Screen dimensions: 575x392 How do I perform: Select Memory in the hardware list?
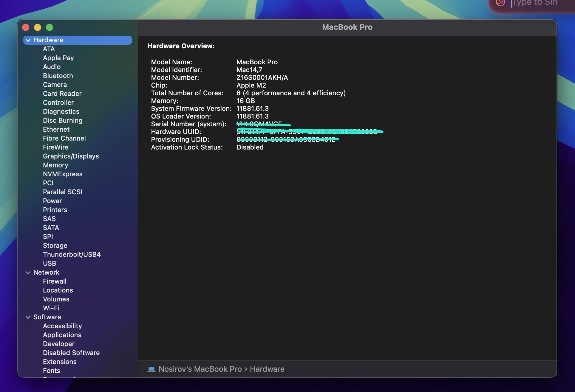tap(55, 165)
